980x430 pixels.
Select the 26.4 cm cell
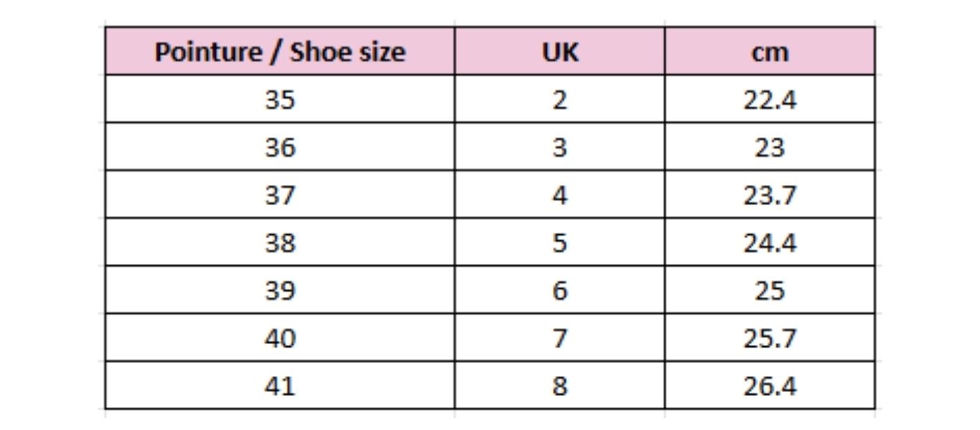click(x=769, y=385)
